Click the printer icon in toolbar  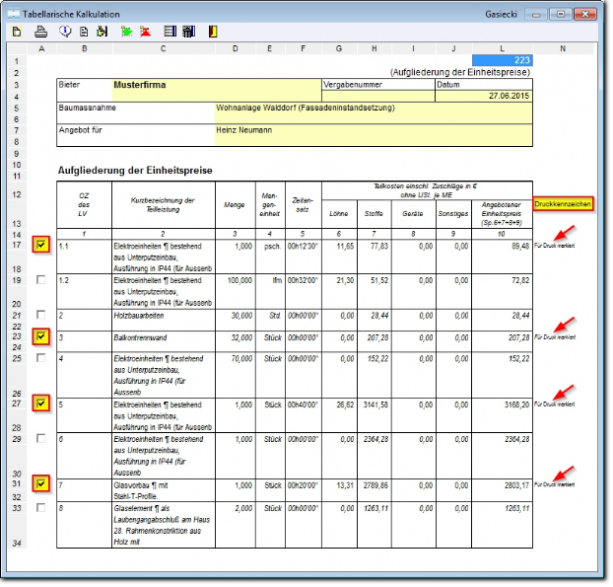41,32
